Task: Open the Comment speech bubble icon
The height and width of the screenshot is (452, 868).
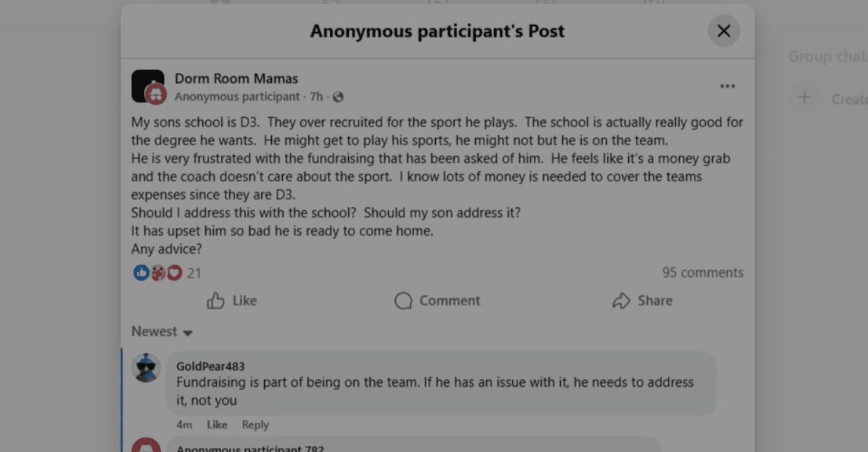Action: pyautogui.click(x=403, y=301)
